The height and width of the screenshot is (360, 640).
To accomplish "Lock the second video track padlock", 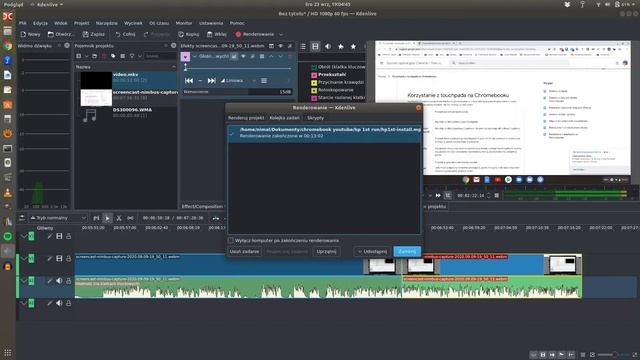I will coord(69,258).
